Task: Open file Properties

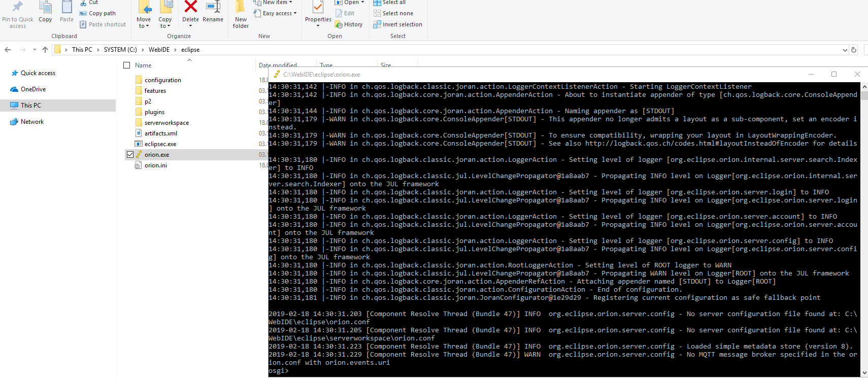Action: [x=318, y=14]
